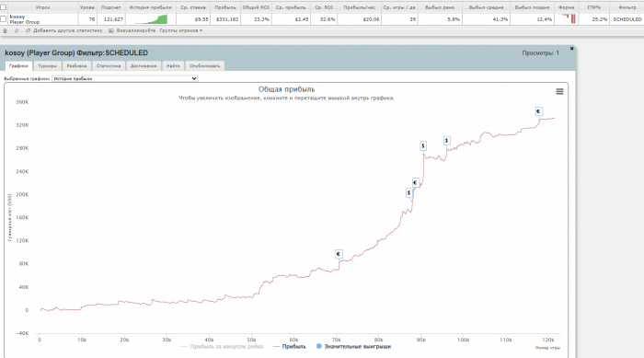Sort by the Прибыль/час column header
This screenshot has height=358, width=644.
click(360, 7)
